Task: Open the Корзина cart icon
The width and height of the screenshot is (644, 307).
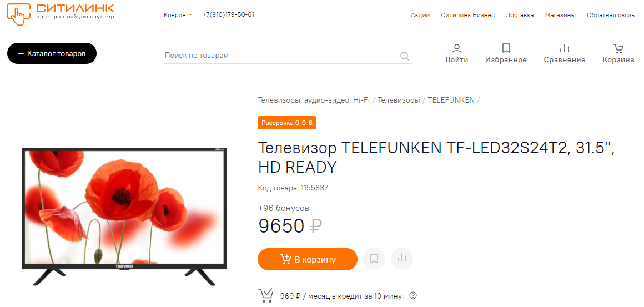Action: (x=618, y=48)
